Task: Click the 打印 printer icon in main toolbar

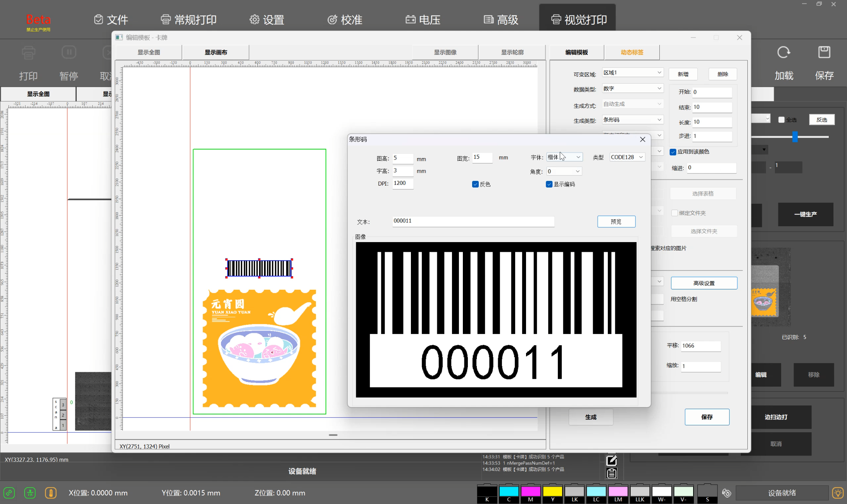Action: click(x=28, y=52)
